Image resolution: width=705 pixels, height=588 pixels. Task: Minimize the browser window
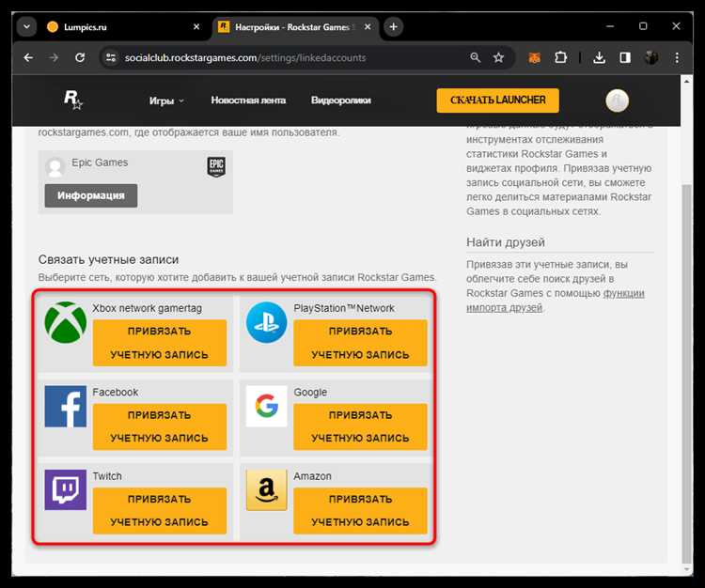(x=610, y=26)
